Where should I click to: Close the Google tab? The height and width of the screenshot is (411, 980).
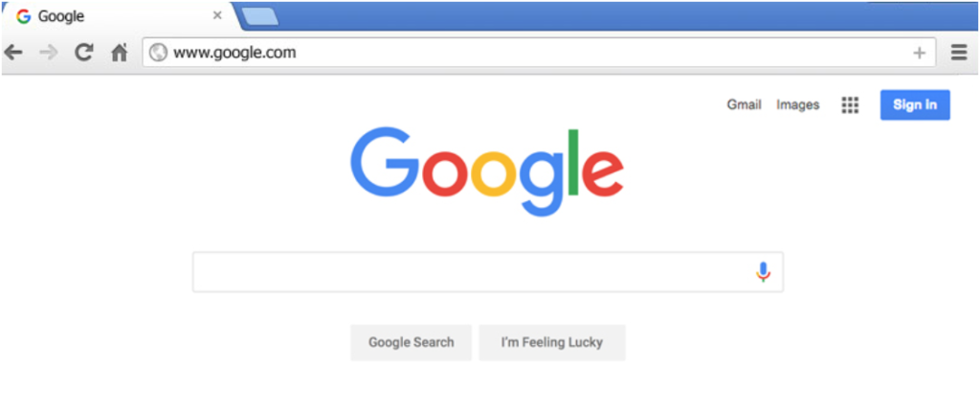pos(217,15)
